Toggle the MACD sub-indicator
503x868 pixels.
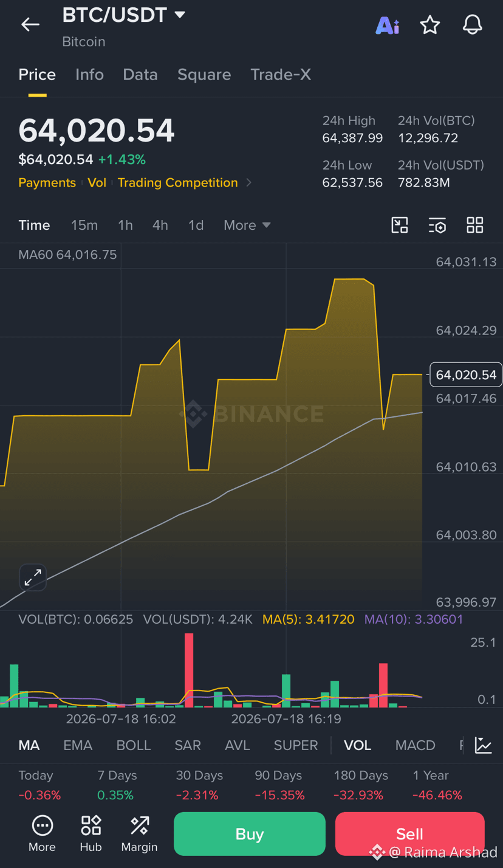[416, 745]
